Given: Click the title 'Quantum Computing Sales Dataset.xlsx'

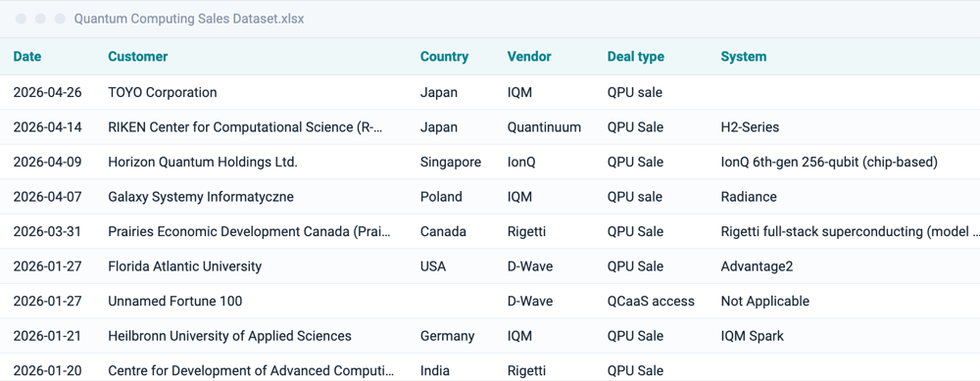Looking at the screenshot, I should (189, 19).
